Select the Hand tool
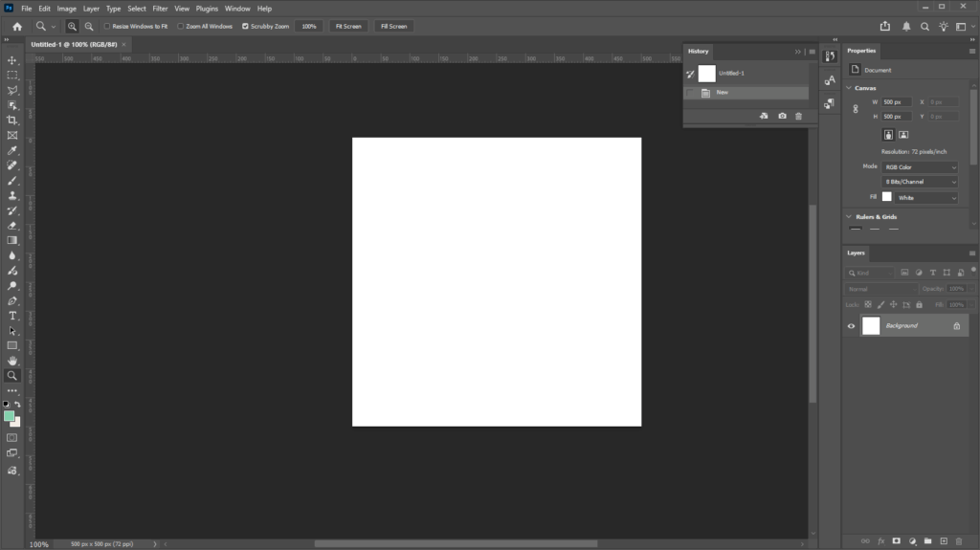 coord(12,361)
